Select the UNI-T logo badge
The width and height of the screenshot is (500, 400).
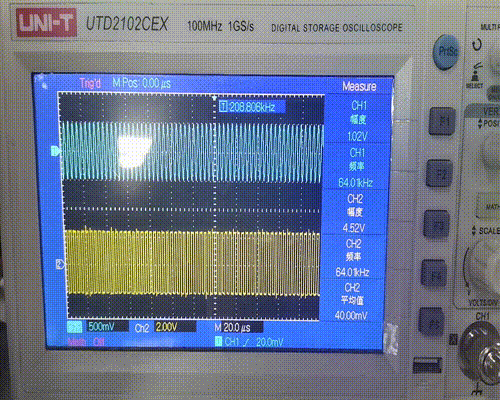click(46, 22)
